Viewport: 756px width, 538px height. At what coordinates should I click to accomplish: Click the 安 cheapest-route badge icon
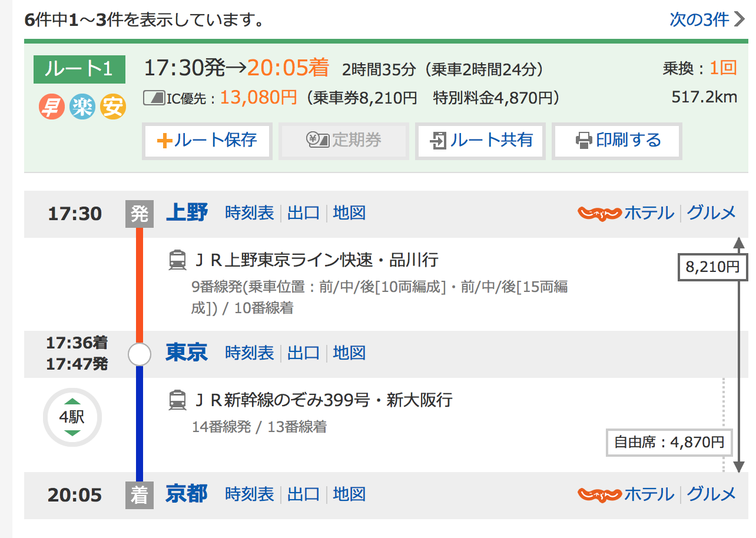pyautogui.click(x=113, y=107)
